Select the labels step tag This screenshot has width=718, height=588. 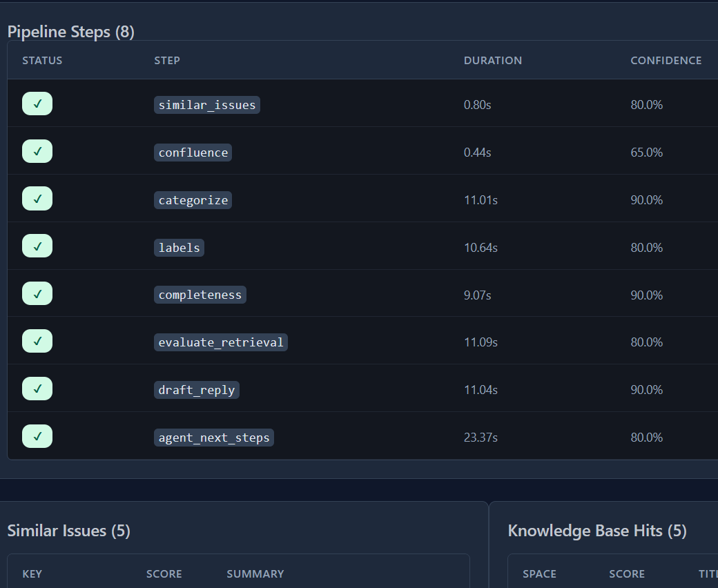pyautogui.click(x=179, y=248)
